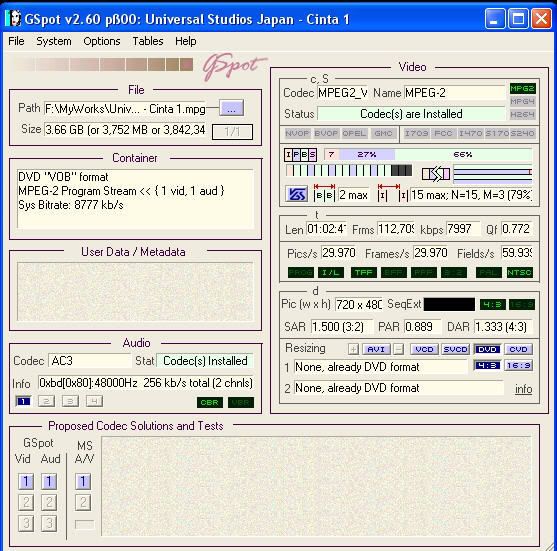The image size is (557, 551).
Task: Click the green 4:3 indicator beside SeqExt
Action: (x=493, y=304)
